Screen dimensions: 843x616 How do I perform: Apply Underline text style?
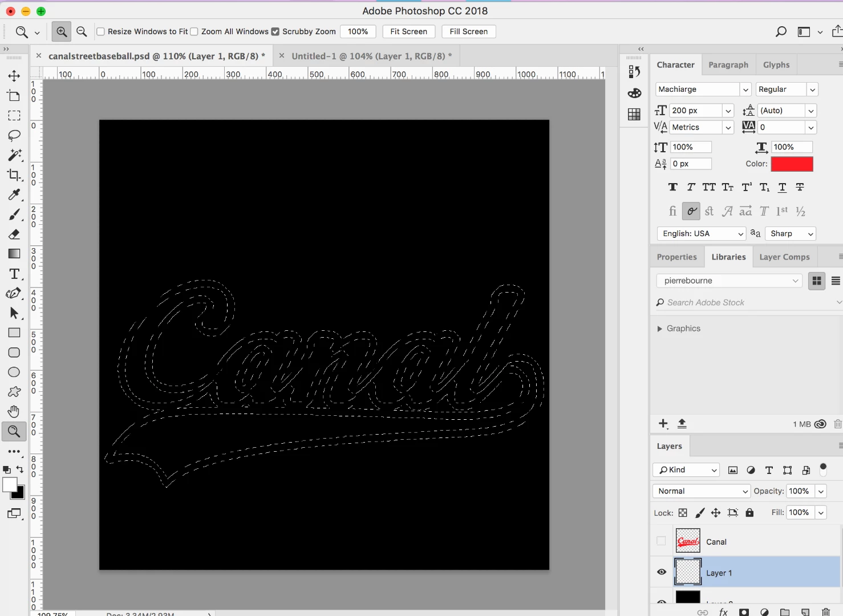click(783, 187)
